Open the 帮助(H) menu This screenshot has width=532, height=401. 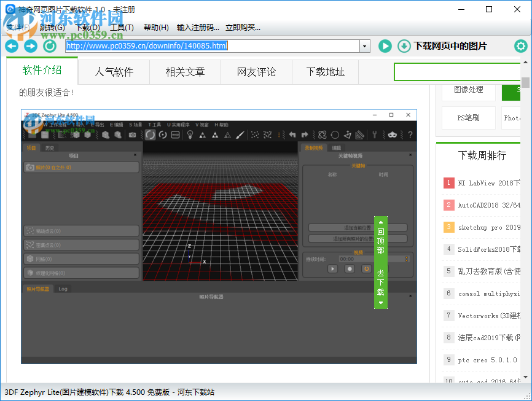156,28
